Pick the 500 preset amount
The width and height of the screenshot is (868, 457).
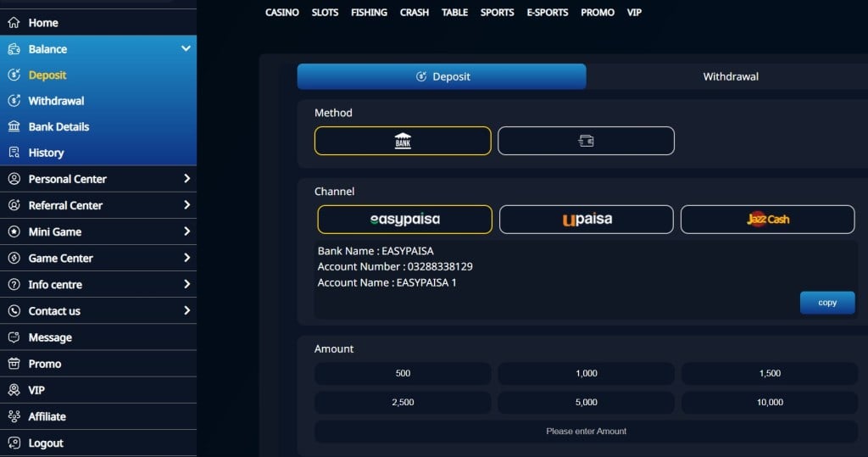(x=403, y=374)
